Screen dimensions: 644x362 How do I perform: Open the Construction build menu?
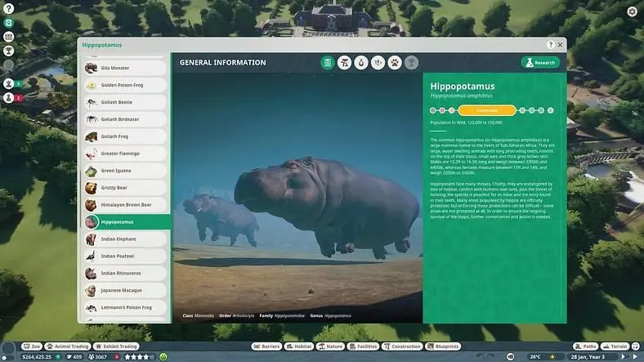tap(402, 346)
